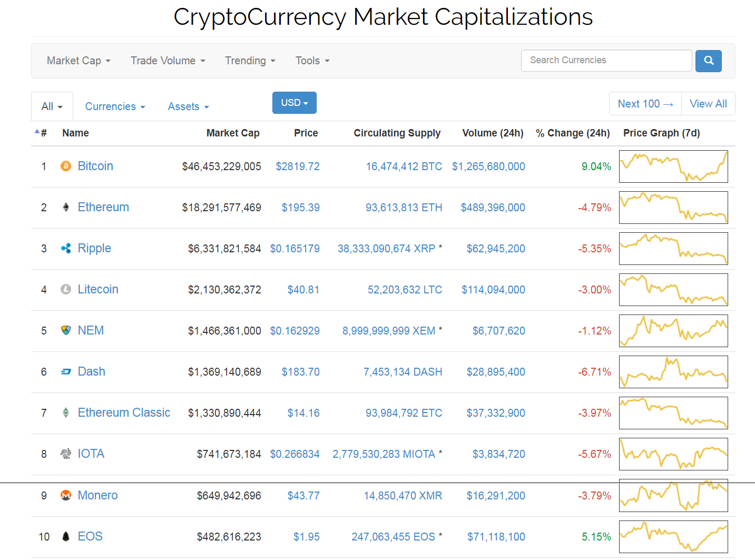
Task: Click the IOTA logo icon
Action: (66, 454)
